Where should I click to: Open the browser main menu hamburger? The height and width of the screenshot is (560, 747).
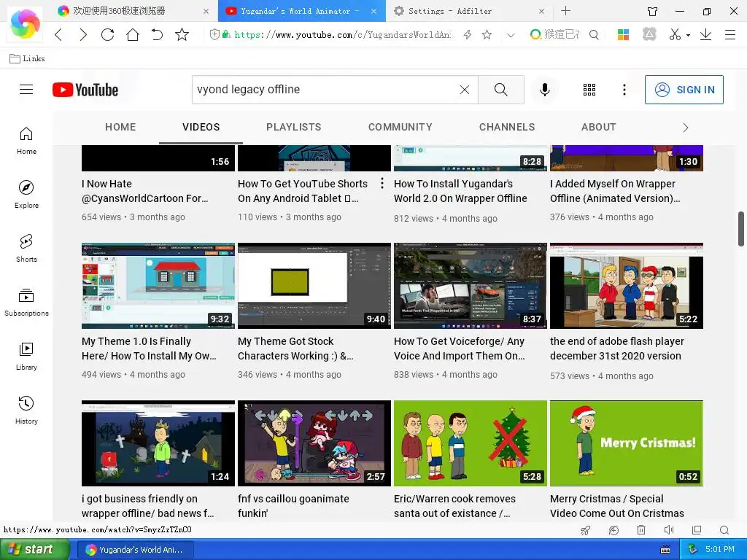[x=729, y=34]
